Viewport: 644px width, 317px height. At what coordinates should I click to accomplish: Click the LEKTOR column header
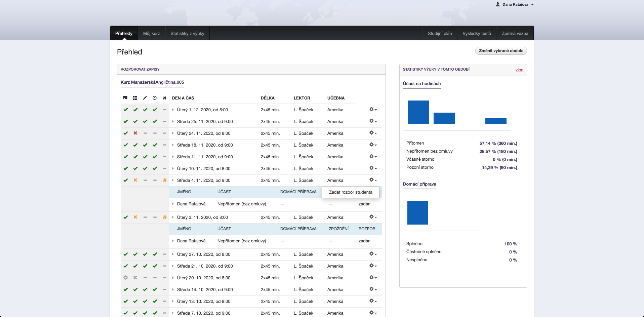pos(302,98)
